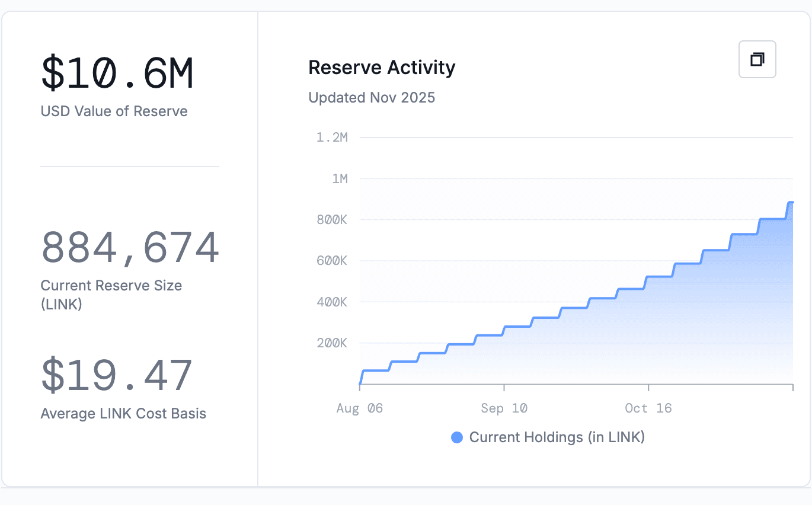The width and height of the screenshot is (812, 505).
Task: Click the duplicate-squares button above the chart
Action: 757,59
